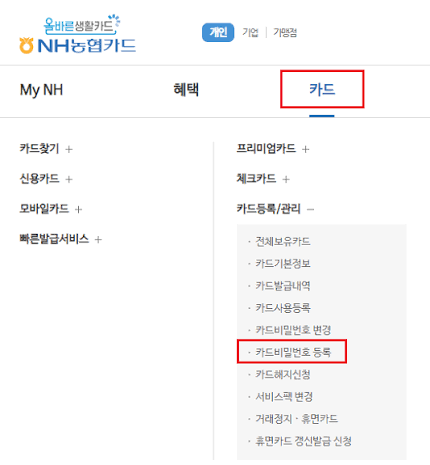
Task: Open 거래정지 · 휴면카드 submenu item
Action: tap(296, 419)
